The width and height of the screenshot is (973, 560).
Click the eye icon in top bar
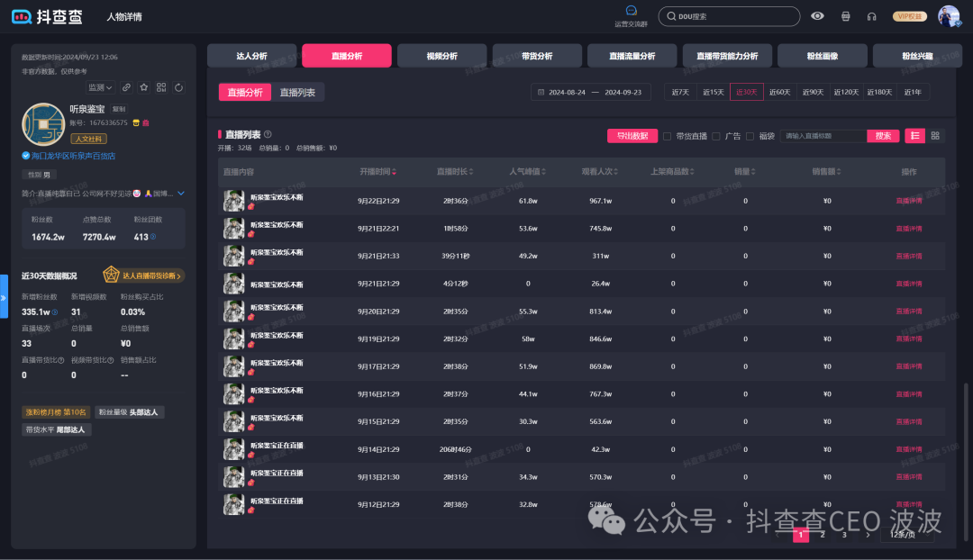[817, 16]
